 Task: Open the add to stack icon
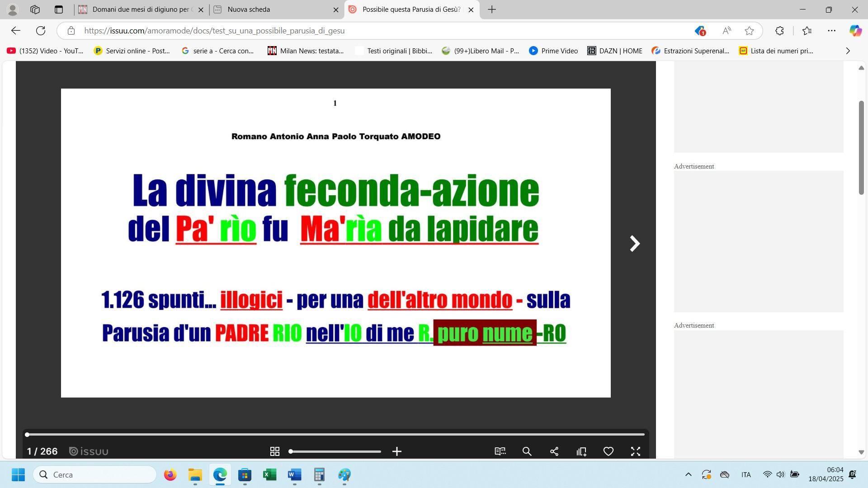[581, 451]
